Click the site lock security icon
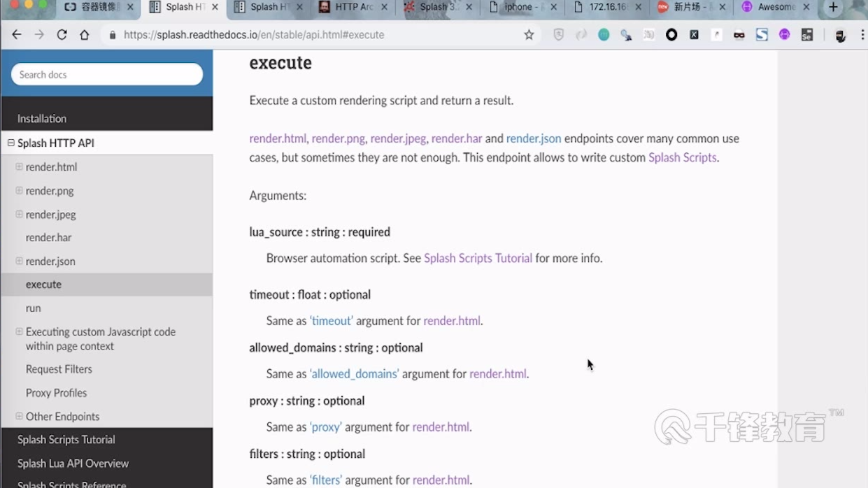The height and width of the screenshot is (488, 868). 113,34
